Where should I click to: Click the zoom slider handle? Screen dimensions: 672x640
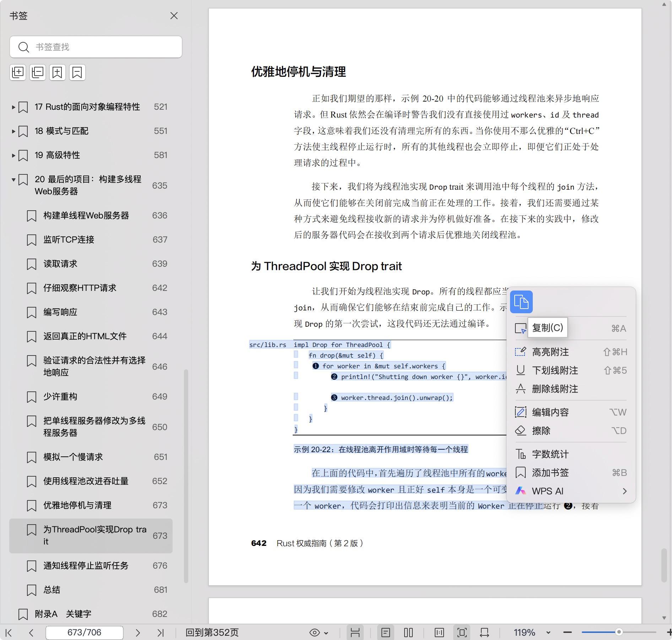pyautogui.click(x=619, y=632)
